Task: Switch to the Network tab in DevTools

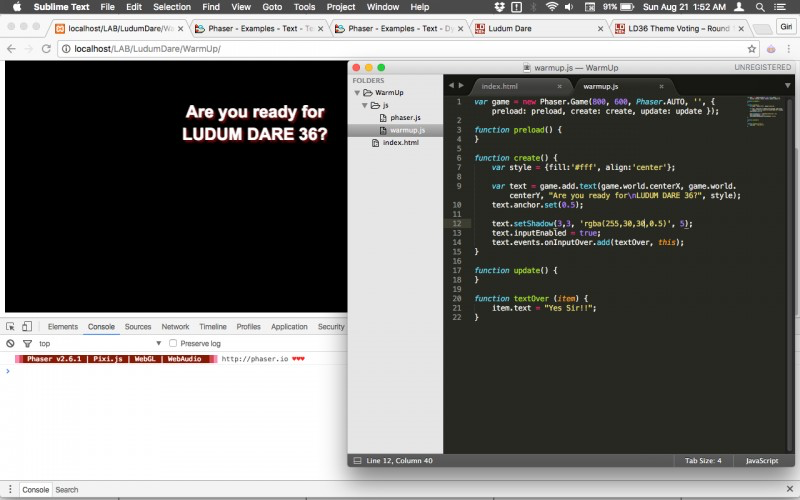Action: click(x=175, y=327)
